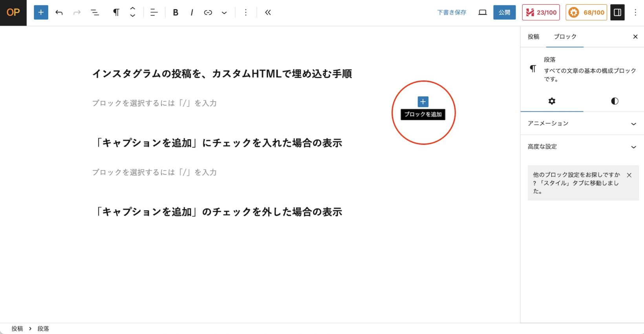
Task: Move block down with the down chevron
Action: 133,16
